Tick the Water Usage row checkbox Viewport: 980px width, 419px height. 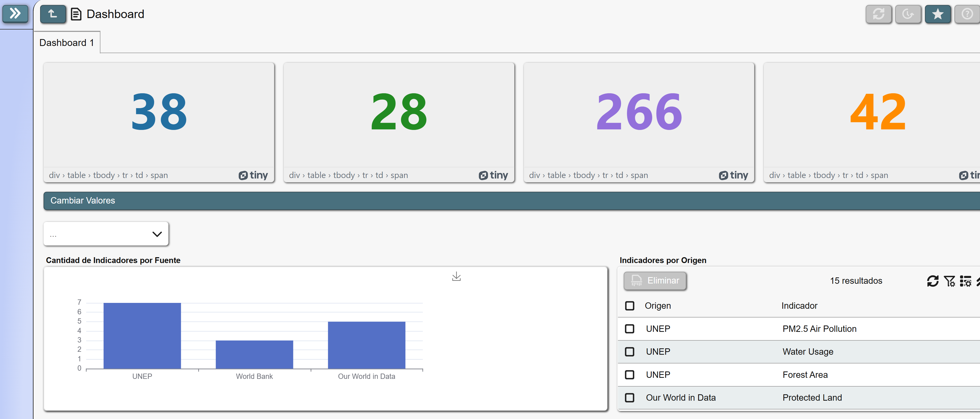coord(630,352)
